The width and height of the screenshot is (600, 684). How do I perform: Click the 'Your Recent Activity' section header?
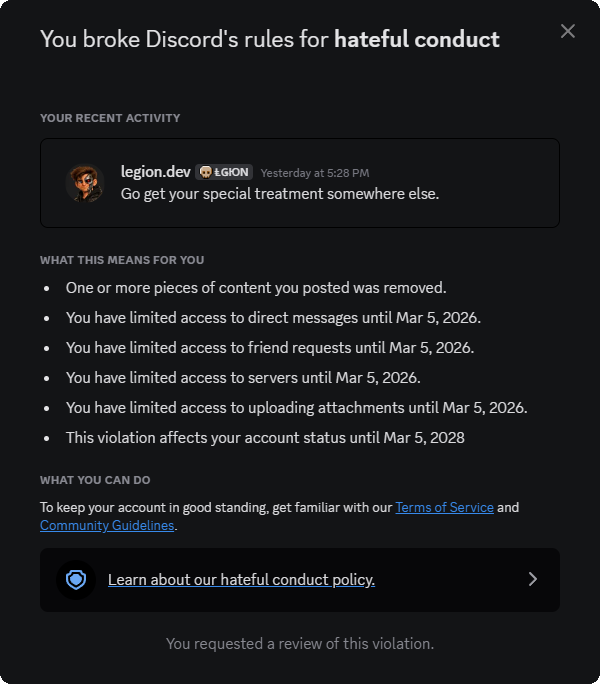click(110, 118)
